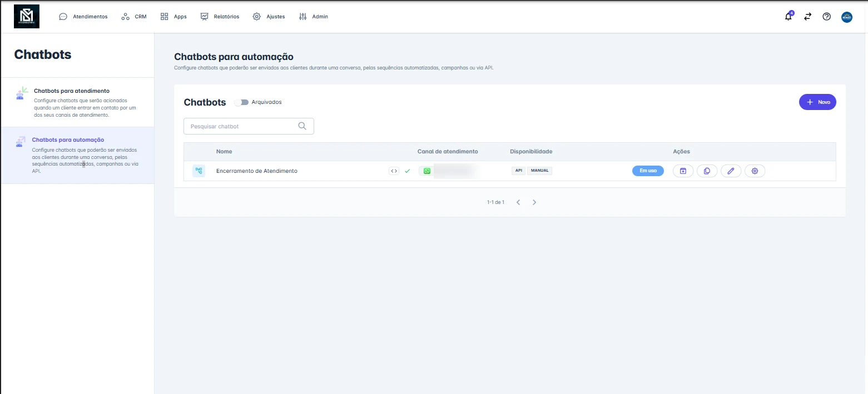Image resolution: width=868 pixels, height=394 pixels.
Task: Toggle the Arquivados switch
Action: (241, 102)
